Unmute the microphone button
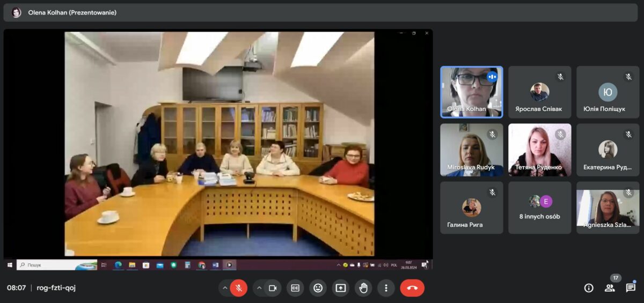Screen dimensions: 644x303 pos(238,288)
